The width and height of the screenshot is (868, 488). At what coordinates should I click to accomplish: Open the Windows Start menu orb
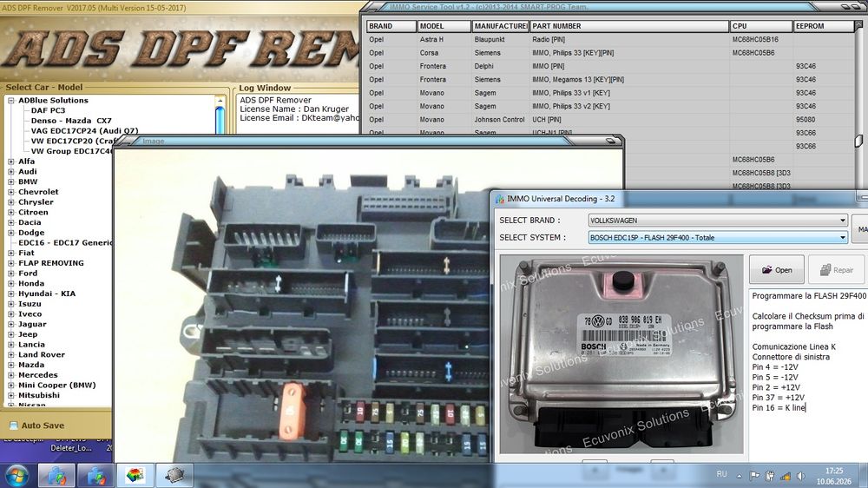[x=17, y=476]
